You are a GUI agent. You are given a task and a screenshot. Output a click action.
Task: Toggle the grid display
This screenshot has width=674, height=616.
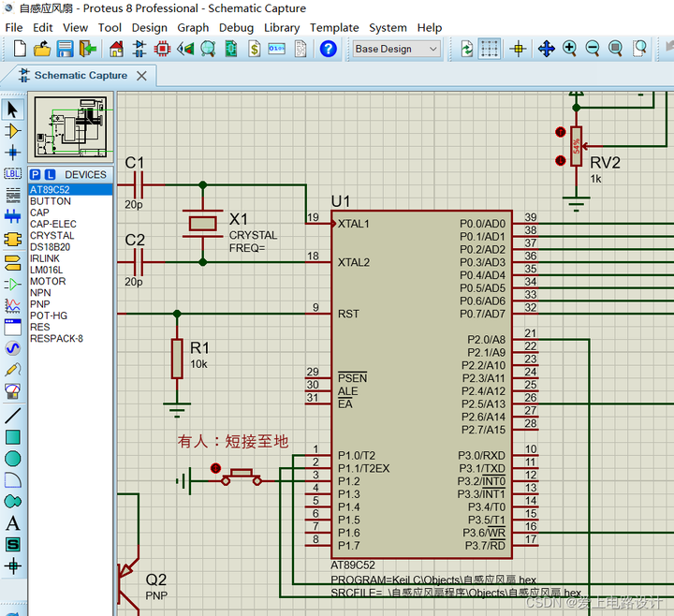[x=490, y=49]
